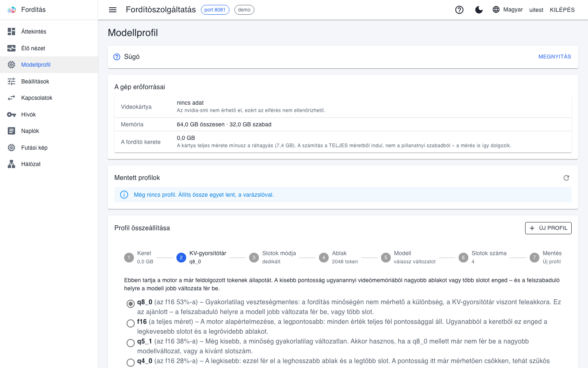
Task: Click the 'nincs adat' video card value
Action: click(x=190, y=103)
